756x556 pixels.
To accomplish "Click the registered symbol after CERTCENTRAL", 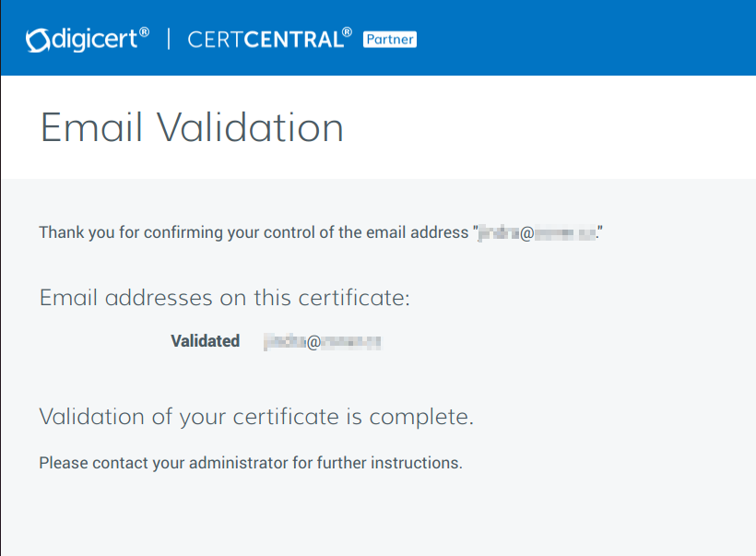I will (347, 33).
